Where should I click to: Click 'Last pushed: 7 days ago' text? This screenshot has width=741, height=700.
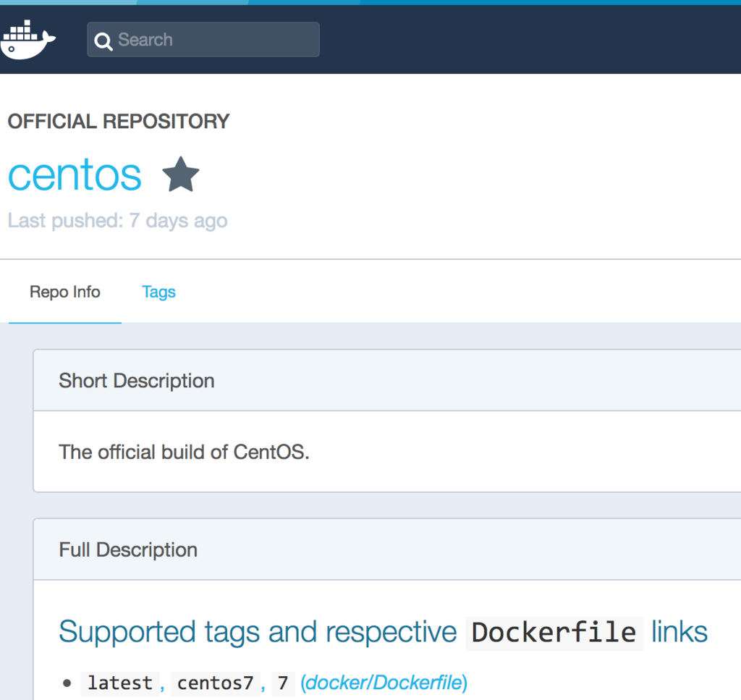pyautogui.click(x=118, y=221)
